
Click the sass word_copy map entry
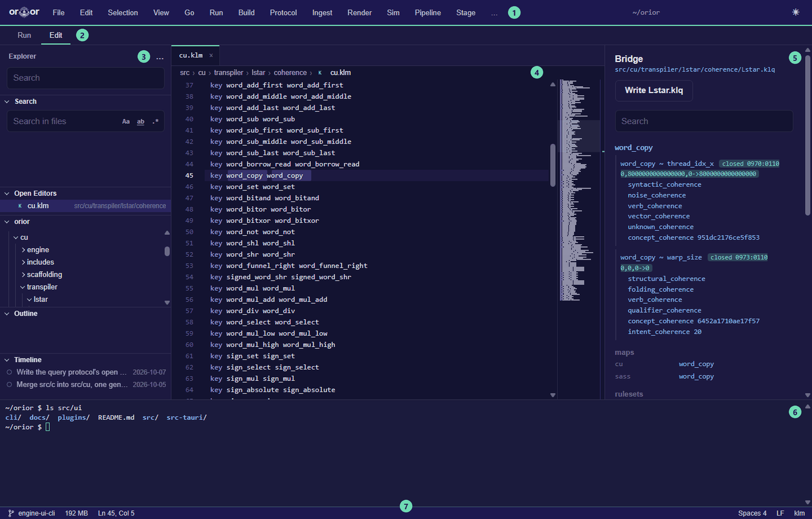point(696,376)
